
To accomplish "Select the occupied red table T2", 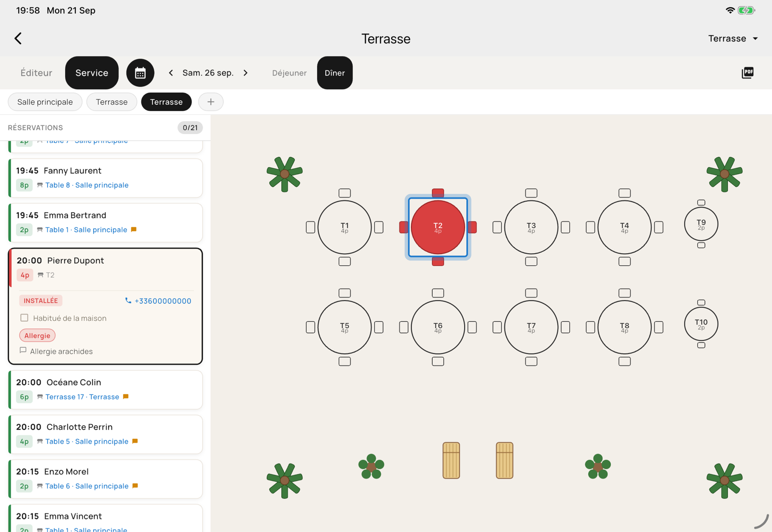I will coord(438,227).
